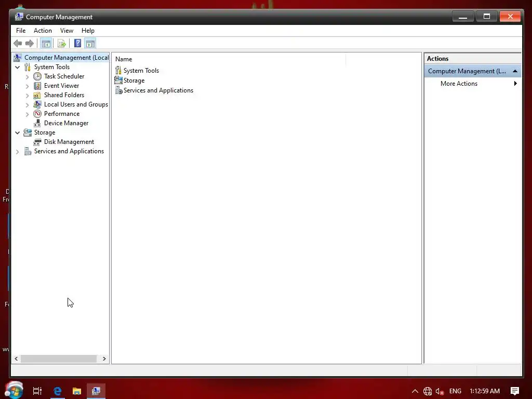Select "Disk Management" tree label
The height and width of the screenshot is (399, 532).
[69, 142]
